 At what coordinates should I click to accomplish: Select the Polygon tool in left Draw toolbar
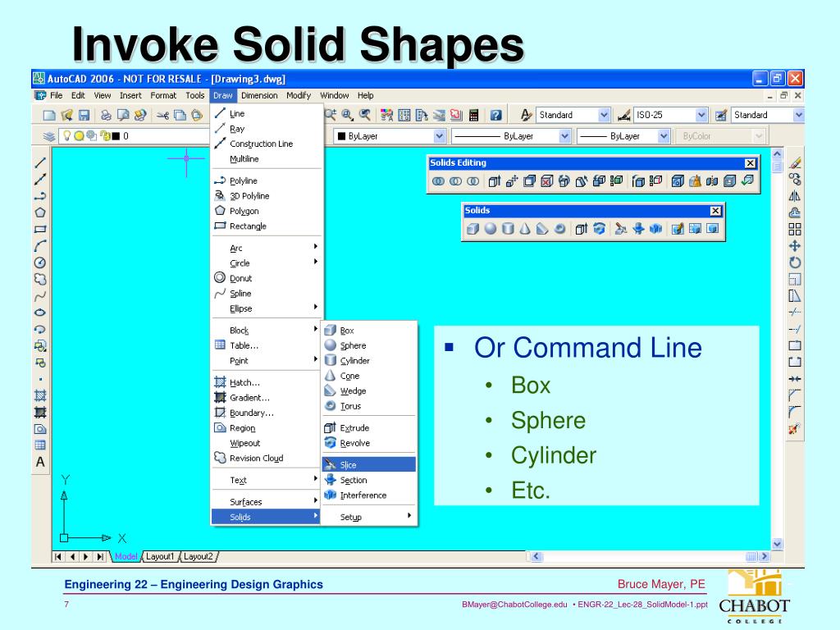40,212
